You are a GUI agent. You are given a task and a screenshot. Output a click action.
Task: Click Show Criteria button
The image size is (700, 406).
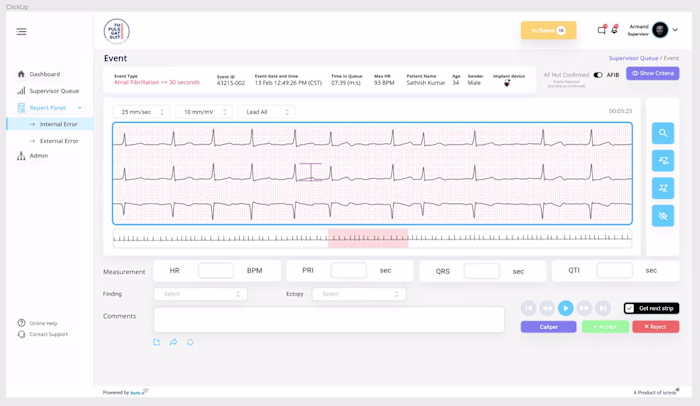point(653,73)
